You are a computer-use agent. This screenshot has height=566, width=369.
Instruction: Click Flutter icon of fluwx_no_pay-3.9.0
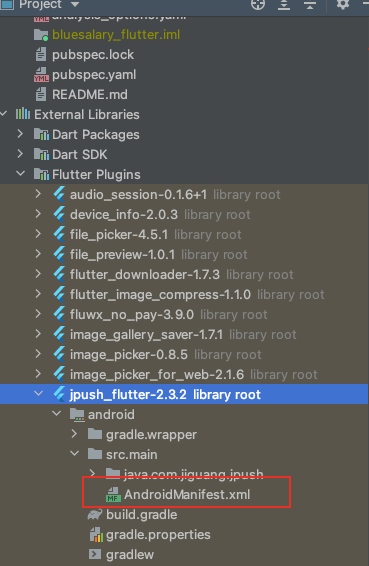click(x=59, y=314)
